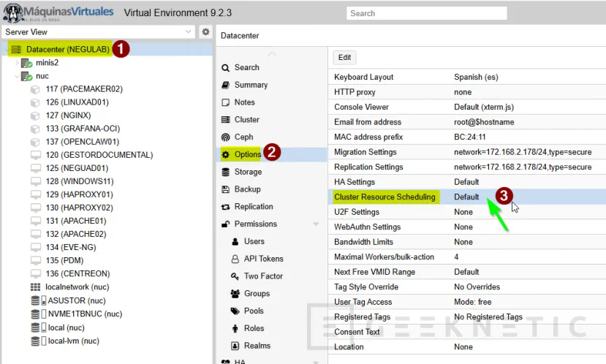Select VM 125 (NEGUAD01)

pyautogui.click(x=77, y=168)
